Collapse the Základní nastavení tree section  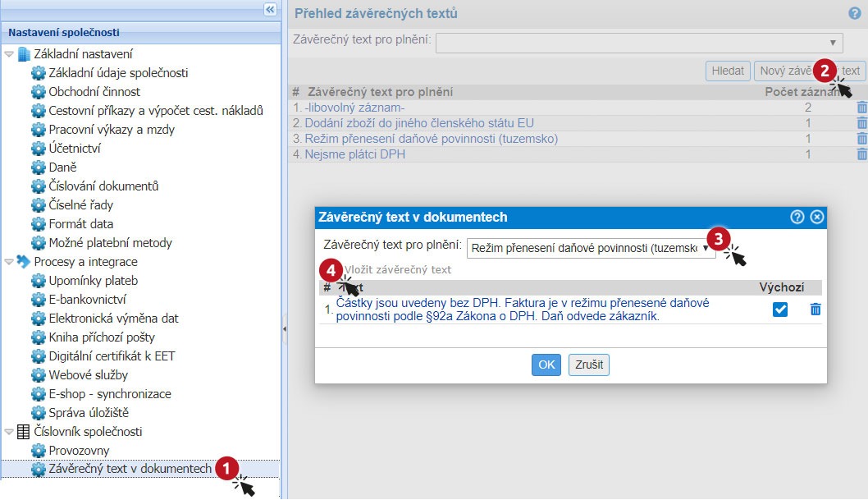(x=10, y=54)
